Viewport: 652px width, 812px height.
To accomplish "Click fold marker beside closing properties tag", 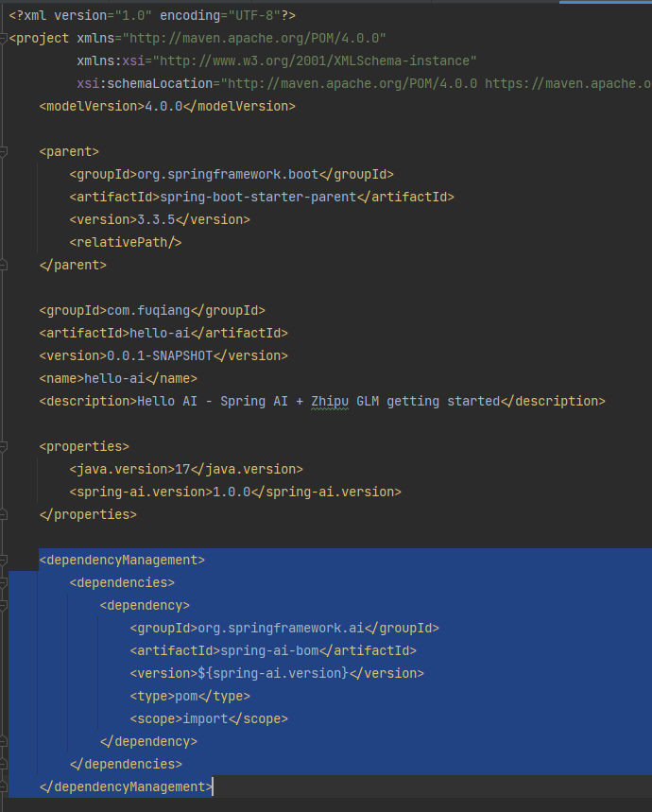I will click(x=3, y=515).
